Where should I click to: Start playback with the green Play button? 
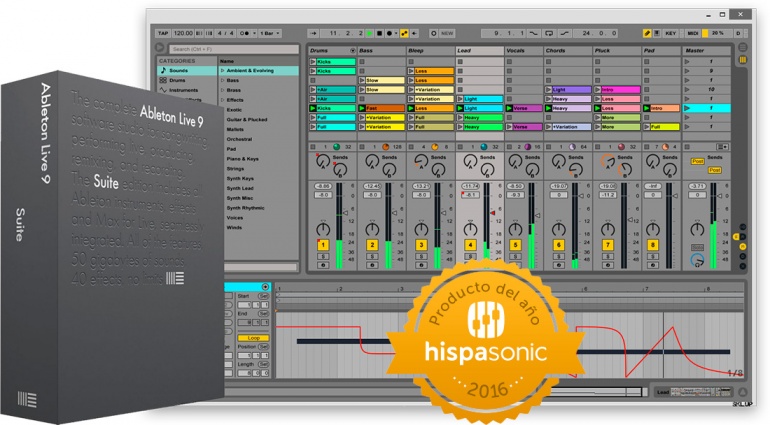(370, 33)
